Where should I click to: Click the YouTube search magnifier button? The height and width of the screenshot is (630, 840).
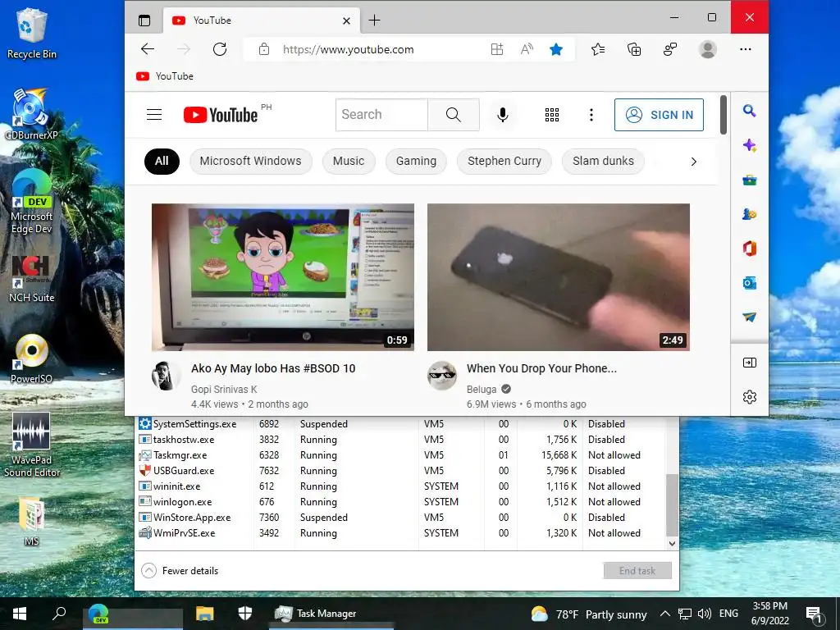453,115
